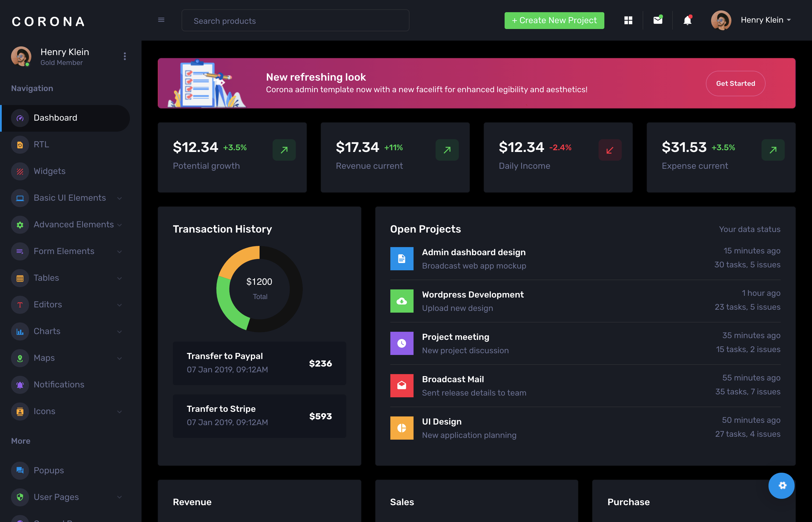This screenshot has width=812, height=522.
Task: Click the notification bell icon
Action: (x=687, y=20)
